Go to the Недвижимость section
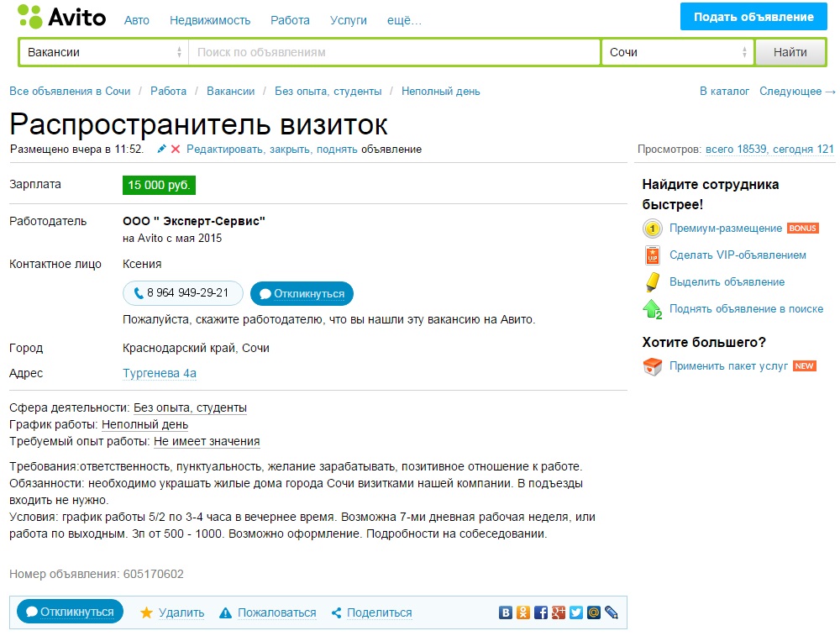Viewport: 840px width, 636px height. (210, 20)
